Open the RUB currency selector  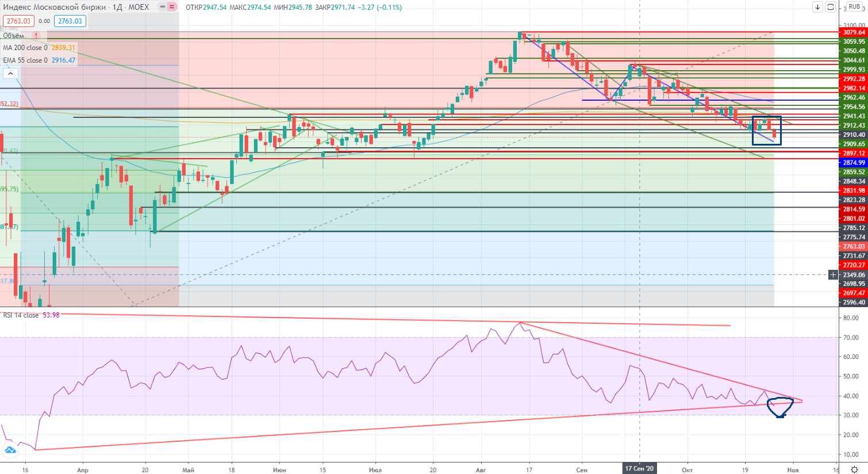coord(854,7)
